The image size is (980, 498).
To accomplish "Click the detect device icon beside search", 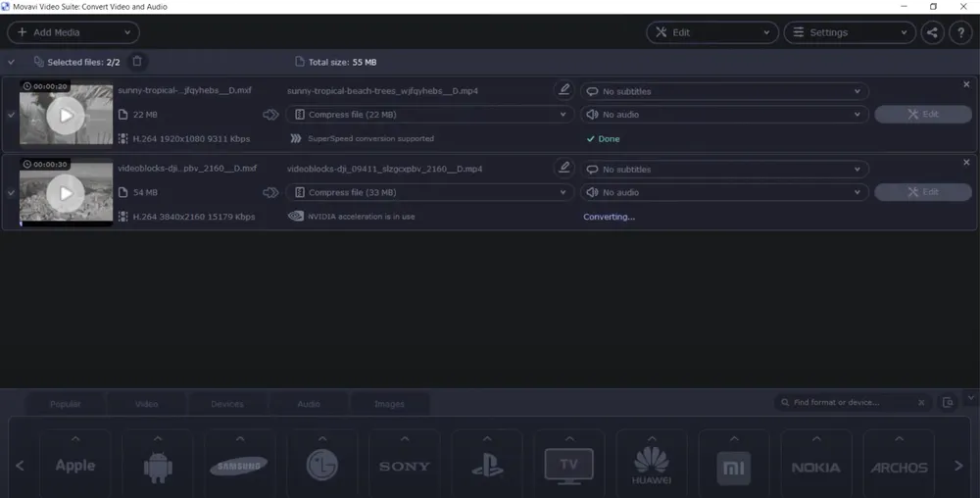I will pos(948,402).
